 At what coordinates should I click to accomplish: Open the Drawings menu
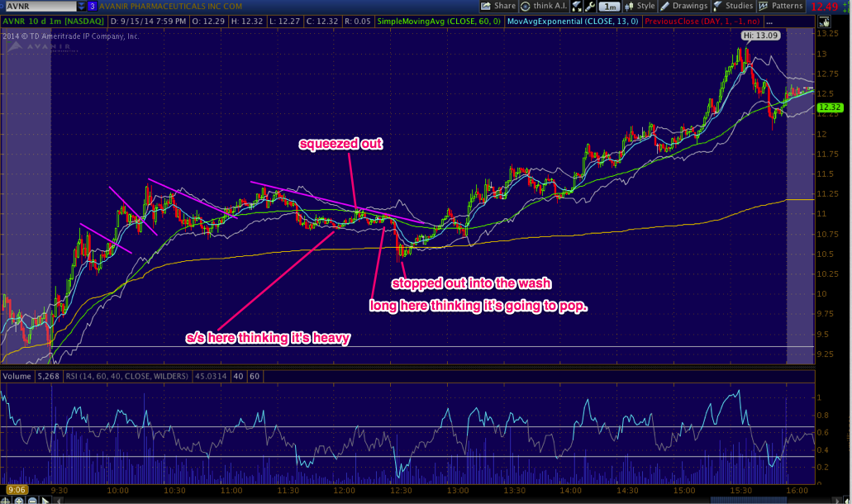point(683,6)
